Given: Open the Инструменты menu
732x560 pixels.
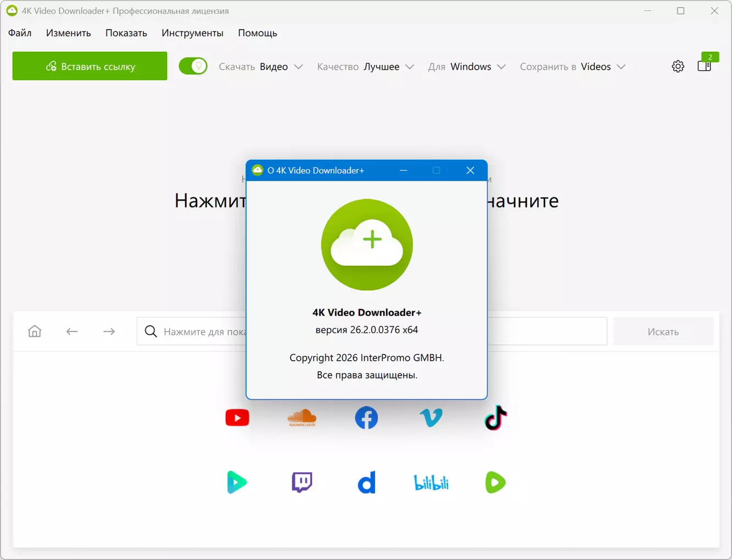Looking at the screenshot, I should coord(192,33).
